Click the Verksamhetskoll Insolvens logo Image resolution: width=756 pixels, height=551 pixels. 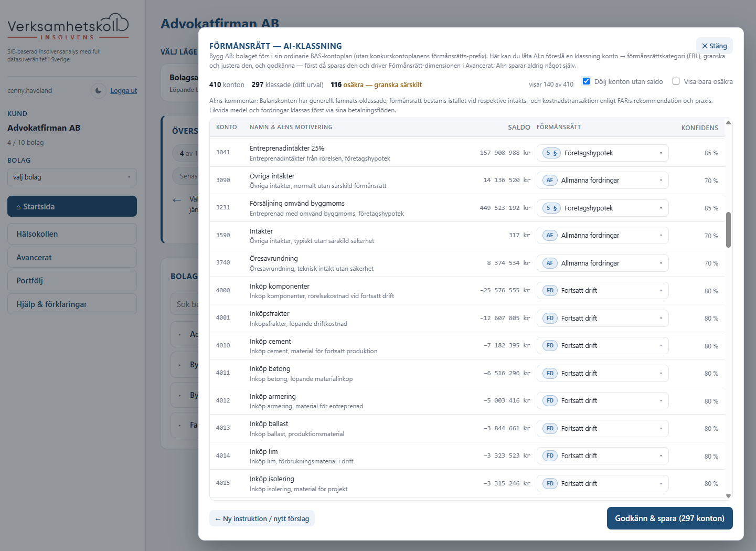68,27
